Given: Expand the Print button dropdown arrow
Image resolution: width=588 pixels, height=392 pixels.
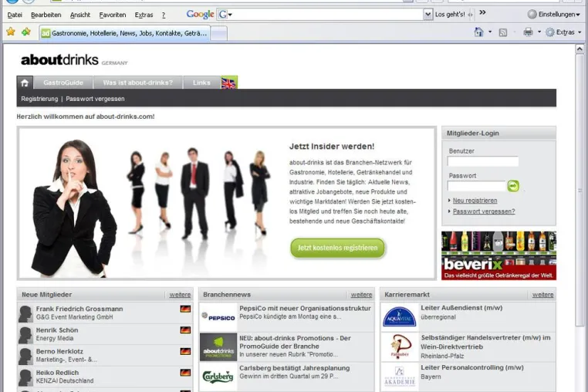Looking at the screenshot, I should 539,32.
